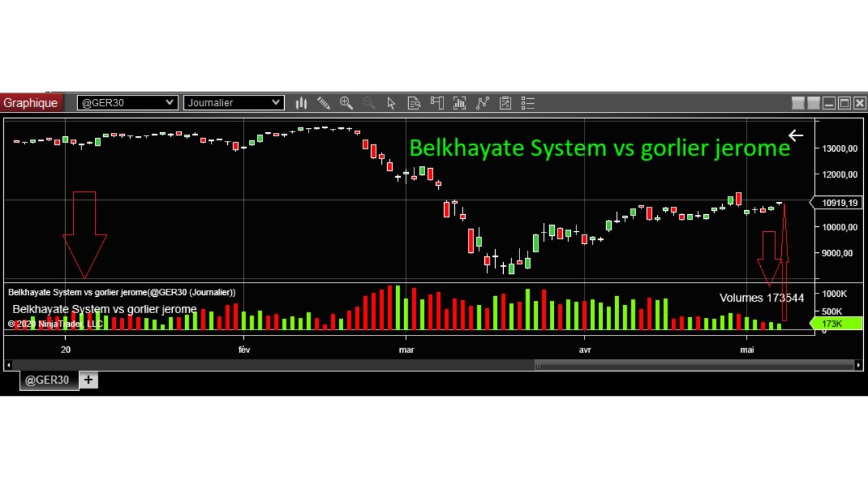Click the indicator label '(@GER30 (Journalier))'
The height and width of the screenshot is (488, 868).
[x=191, y=292]
